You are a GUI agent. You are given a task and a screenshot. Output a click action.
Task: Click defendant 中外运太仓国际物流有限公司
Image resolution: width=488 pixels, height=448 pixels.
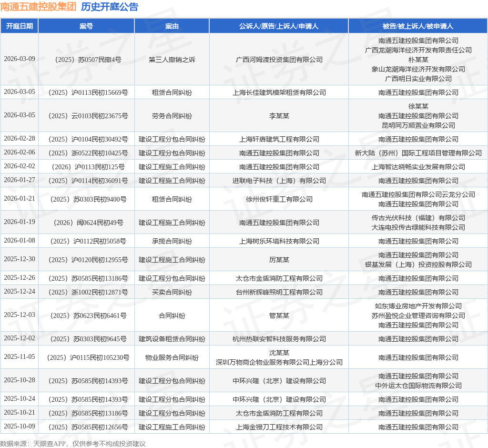click(418, 386)
